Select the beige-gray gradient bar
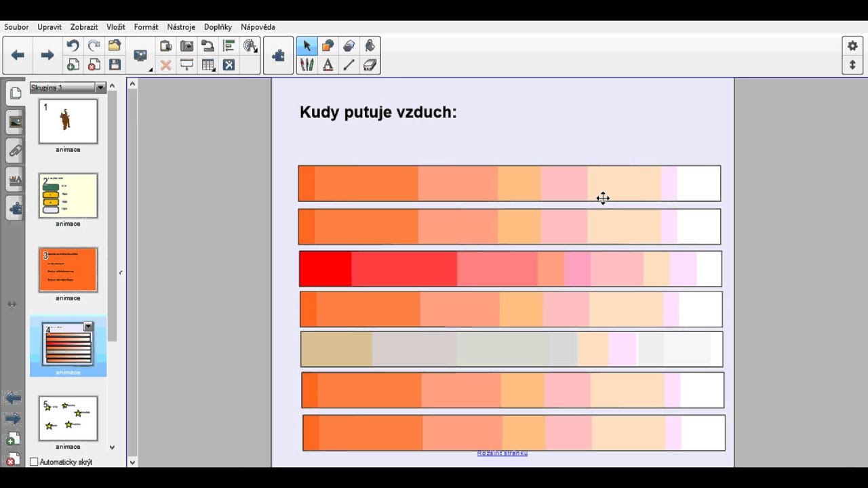This screenshot has height=488, width=868. 512,349
